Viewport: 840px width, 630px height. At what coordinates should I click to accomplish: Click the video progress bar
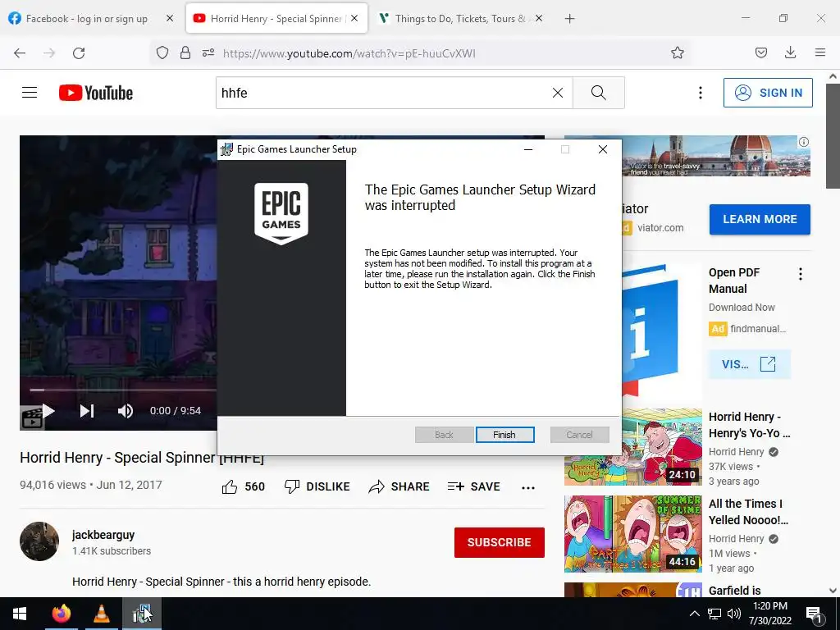tap(123, 390)
